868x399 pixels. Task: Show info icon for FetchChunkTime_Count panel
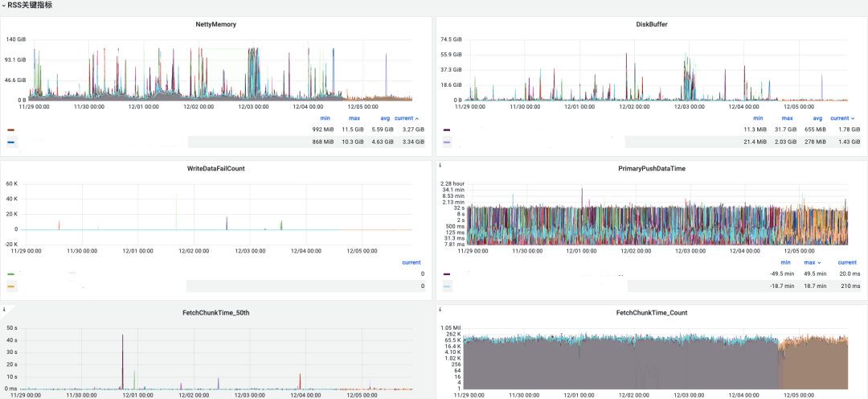click(440, 309)
